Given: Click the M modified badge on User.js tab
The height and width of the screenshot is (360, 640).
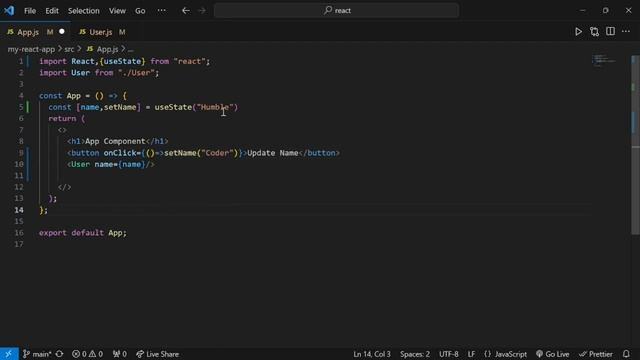Looking at the screenshot, I should coord(122,32).
